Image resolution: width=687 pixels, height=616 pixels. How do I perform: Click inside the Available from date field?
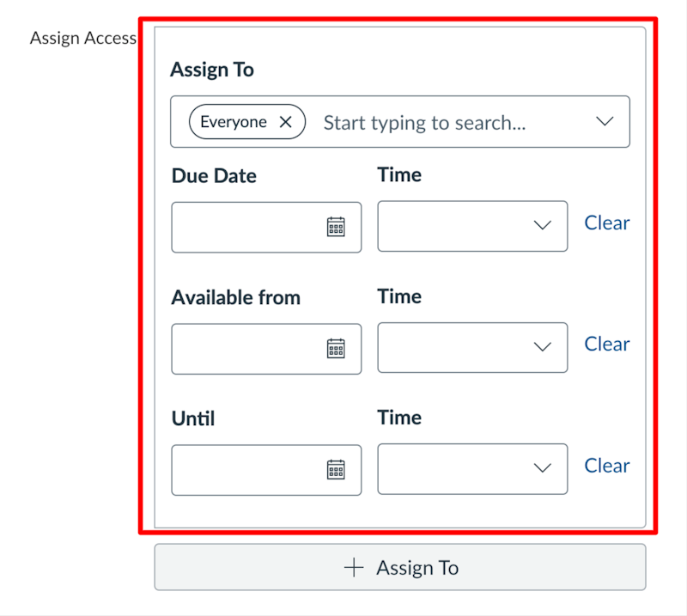tap(266, 349)
